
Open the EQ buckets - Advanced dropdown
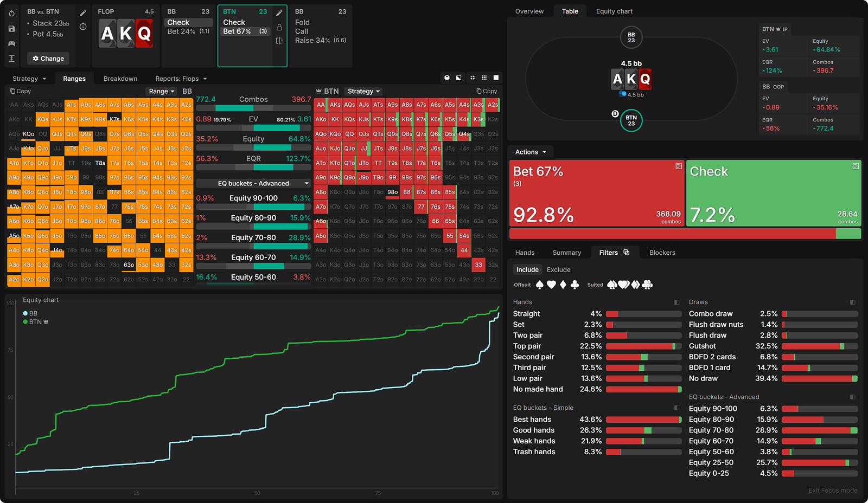pyautogui.click(x=253, y=184)
